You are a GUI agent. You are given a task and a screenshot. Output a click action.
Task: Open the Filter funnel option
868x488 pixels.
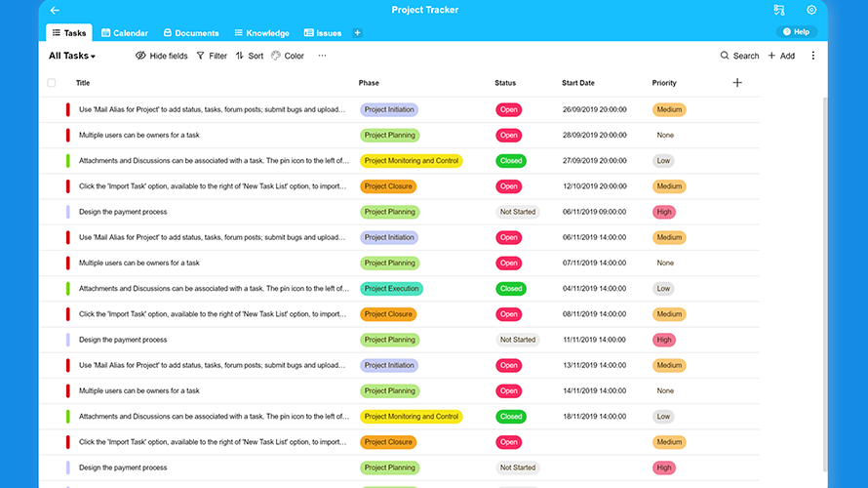click(201, 56)
